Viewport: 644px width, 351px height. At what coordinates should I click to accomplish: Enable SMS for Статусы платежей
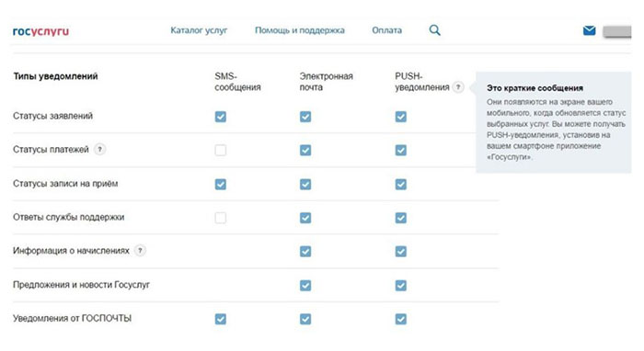(221, 151)
